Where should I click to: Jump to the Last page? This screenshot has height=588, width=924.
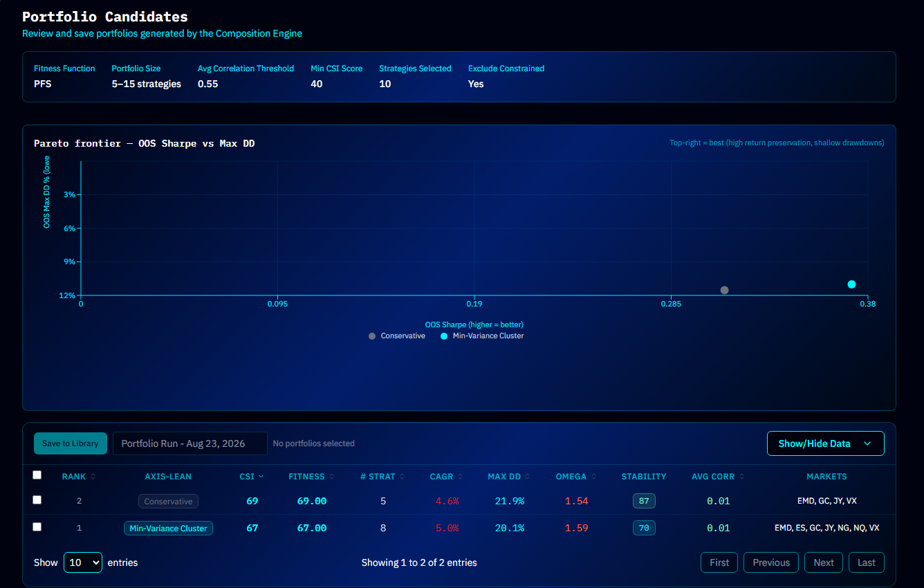coord(867,562)
